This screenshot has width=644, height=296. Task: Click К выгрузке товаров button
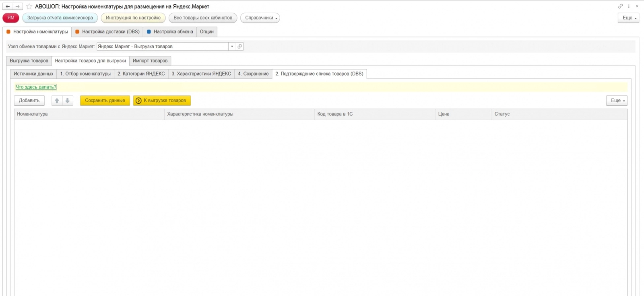tap(162, 101)
